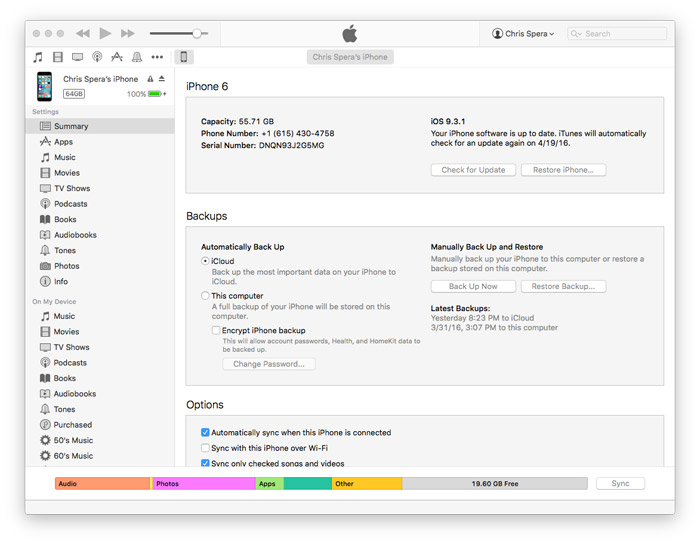Select Summary under Settings

coord(100,126)
